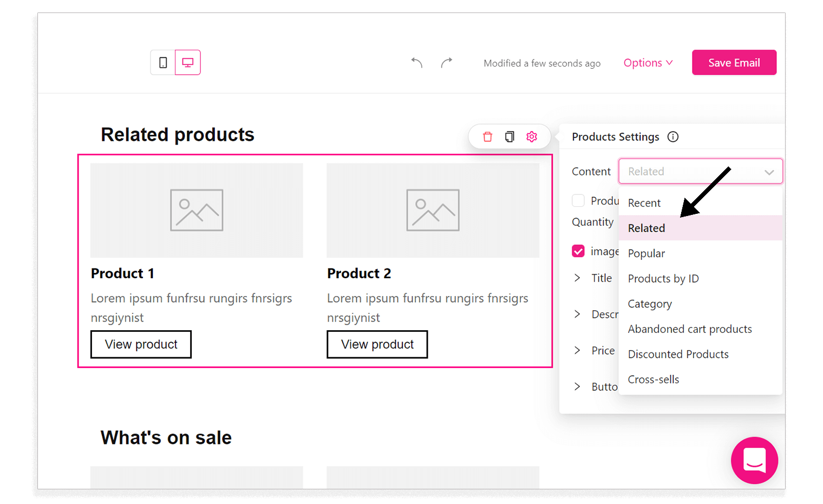
Task: Click View product under Product 1
Action: (x=141, y=344)
